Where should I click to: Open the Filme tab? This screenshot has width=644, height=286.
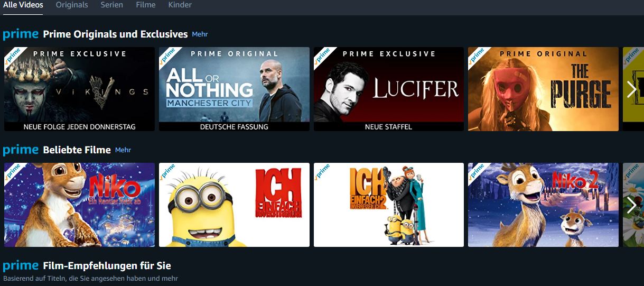146,5
